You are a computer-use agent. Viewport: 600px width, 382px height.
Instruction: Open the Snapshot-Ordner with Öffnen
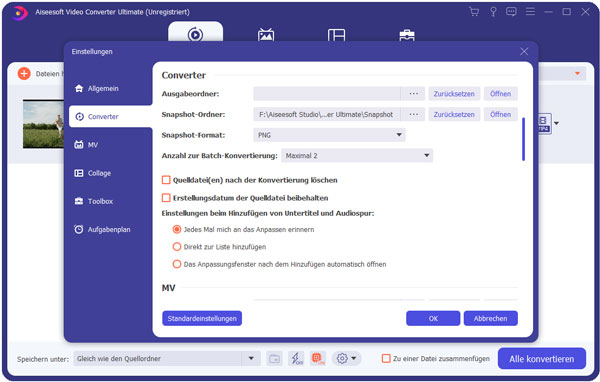(x=501, y=114)
